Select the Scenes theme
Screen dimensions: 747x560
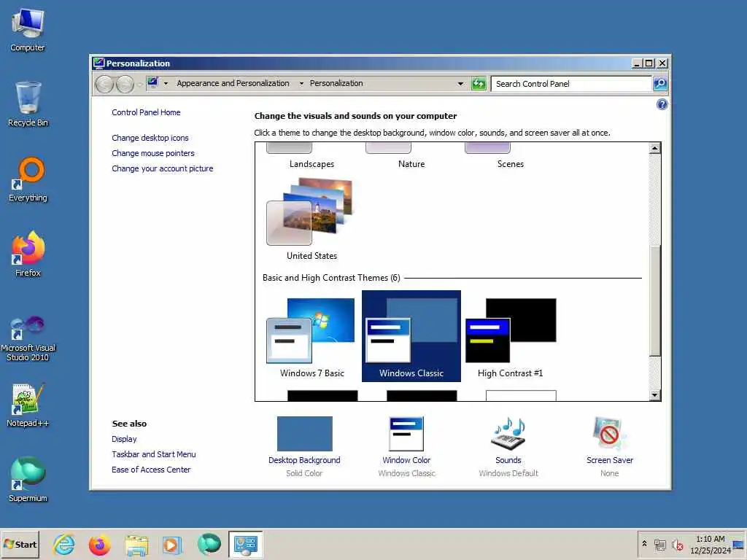click(510, 156)
